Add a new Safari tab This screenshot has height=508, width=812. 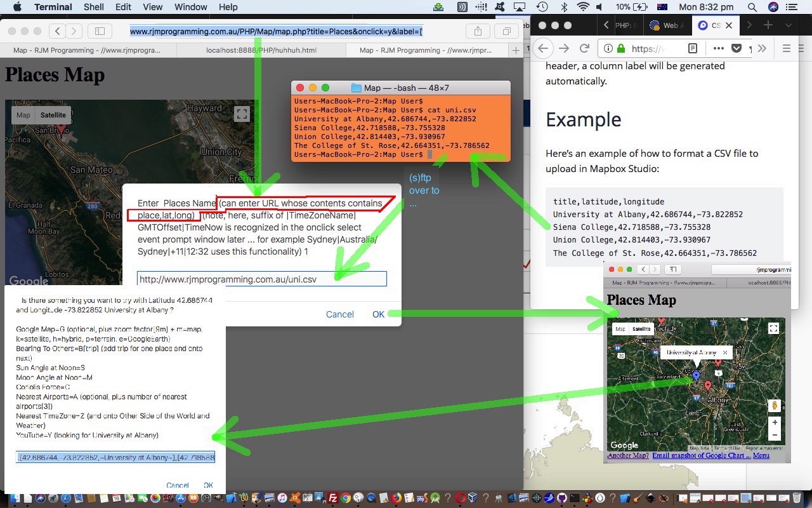(x=516, y=50)
